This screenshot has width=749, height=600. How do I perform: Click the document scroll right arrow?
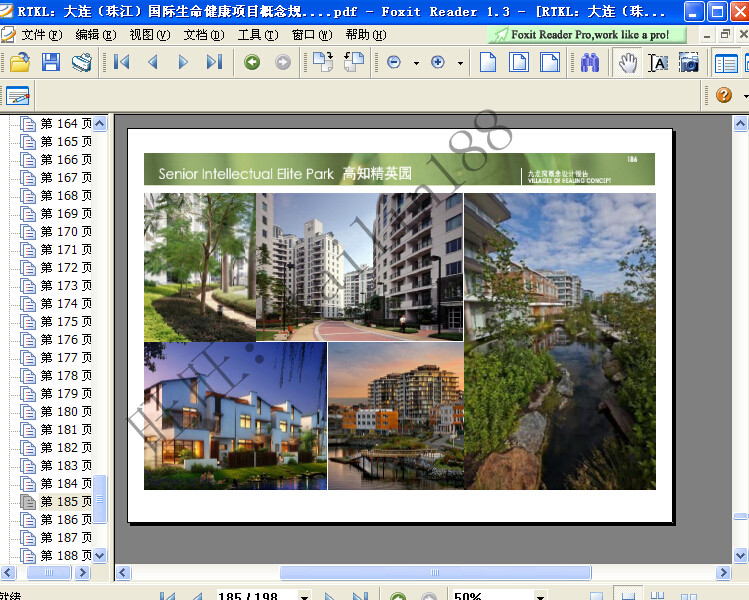point(723,572)
